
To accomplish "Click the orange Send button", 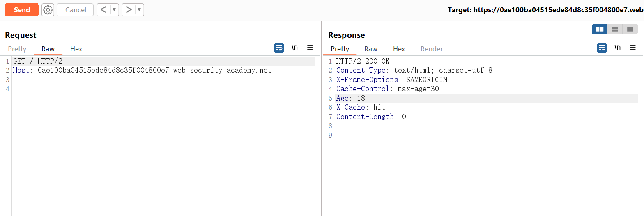I will click(22, 10).
